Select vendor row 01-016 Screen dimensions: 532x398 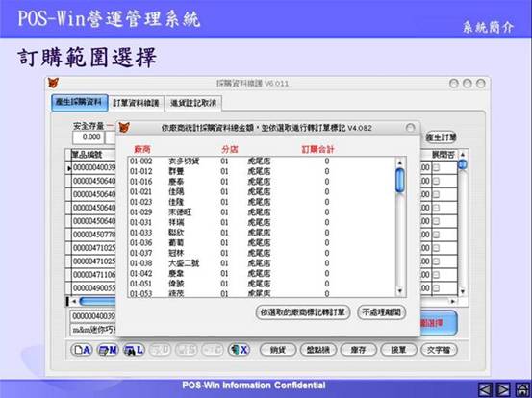[x=262, y=182]
